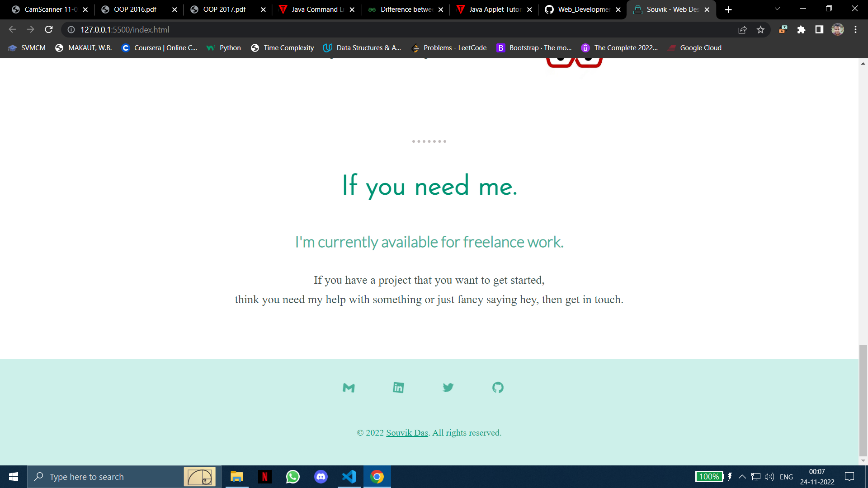Switch to the Java Applet Tutorial tab
The width and height of the screenshot is (868, 488).
[495, 9]
